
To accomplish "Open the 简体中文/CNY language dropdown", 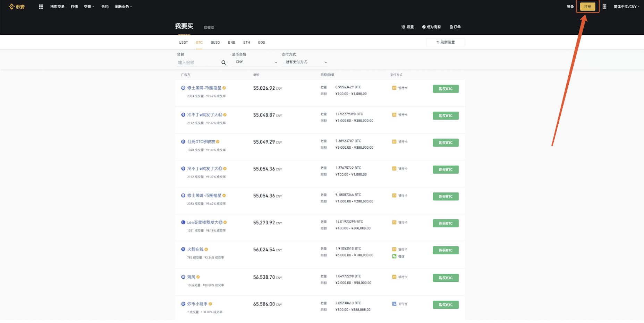I will (x=626, y=7).
